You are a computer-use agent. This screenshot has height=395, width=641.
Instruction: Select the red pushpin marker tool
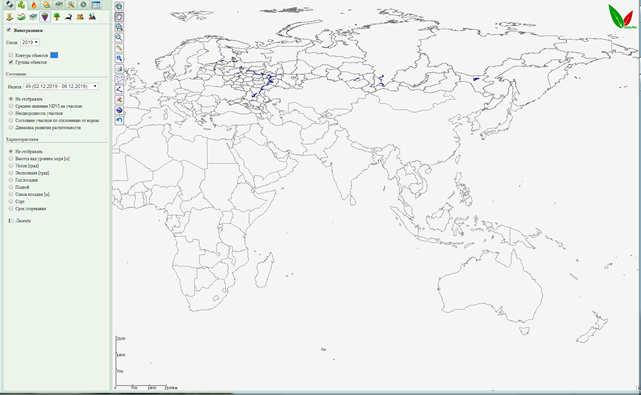point(119,100)
